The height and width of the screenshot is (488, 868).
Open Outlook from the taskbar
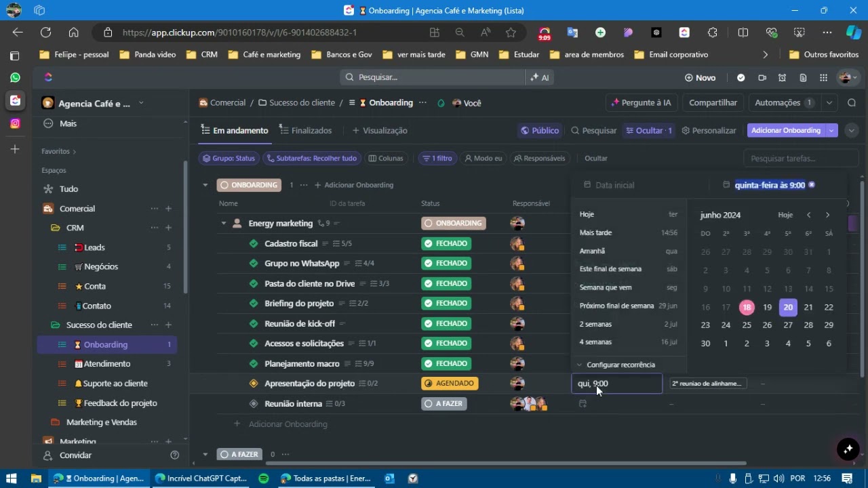[389, 479]
